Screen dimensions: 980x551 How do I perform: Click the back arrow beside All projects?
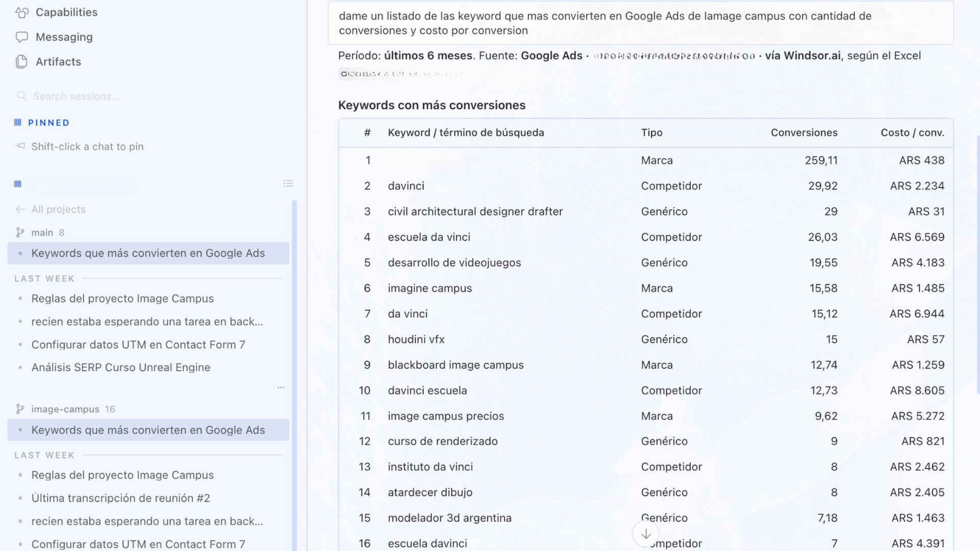(20, 209)
